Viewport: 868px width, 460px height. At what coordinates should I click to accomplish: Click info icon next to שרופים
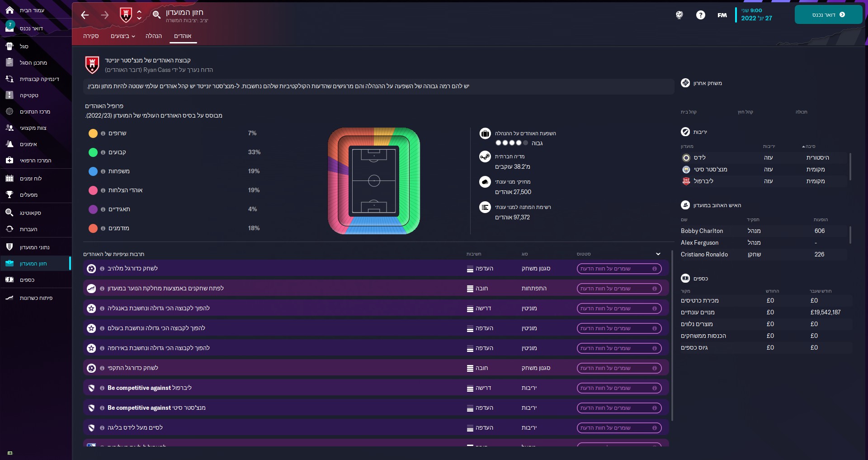click(103, 133)
